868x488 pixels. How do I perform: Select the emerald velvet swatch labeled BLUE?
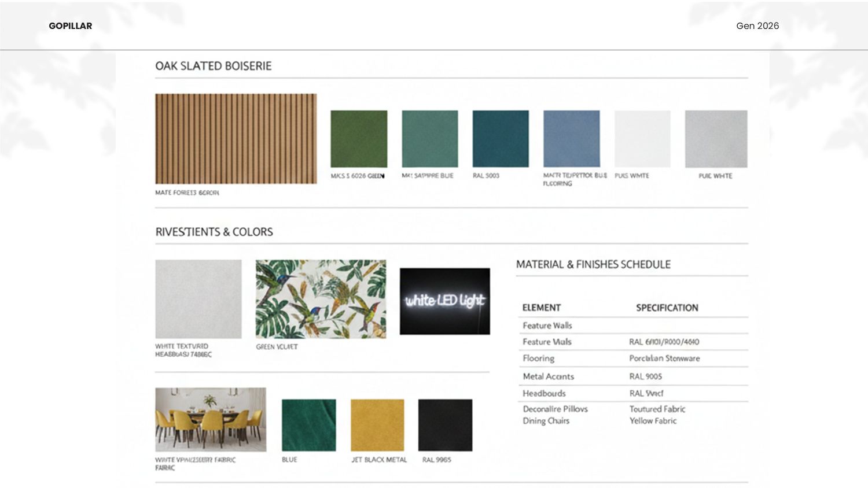coord(308,425)
